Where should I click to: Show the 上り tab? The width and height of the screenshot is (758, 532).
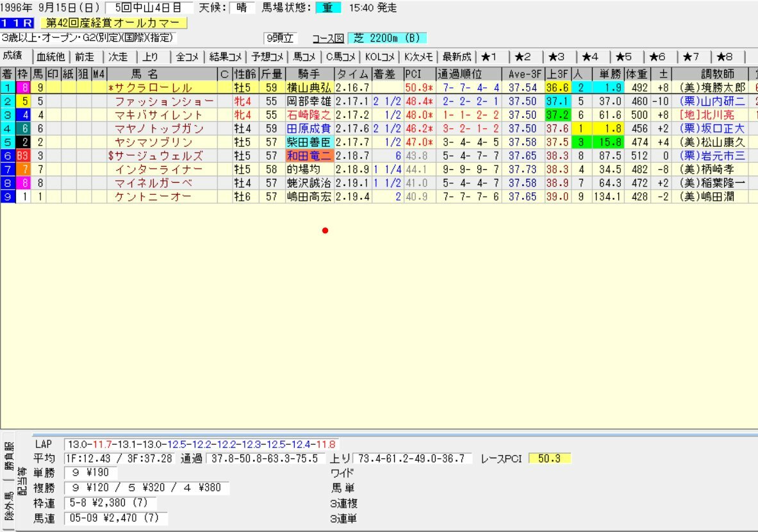click(x=151, y=57)
